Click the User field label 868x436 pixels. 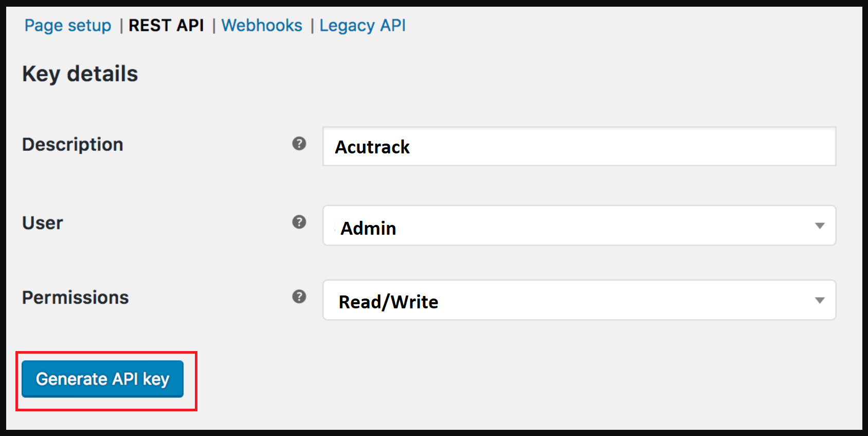(x=43, y=223)
